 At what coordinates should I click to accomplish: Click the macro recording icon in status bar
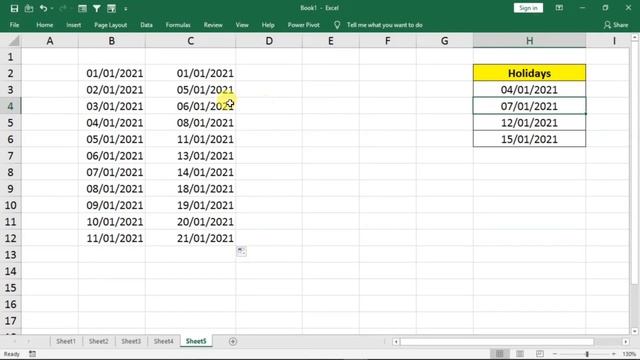tap(32, 354)
